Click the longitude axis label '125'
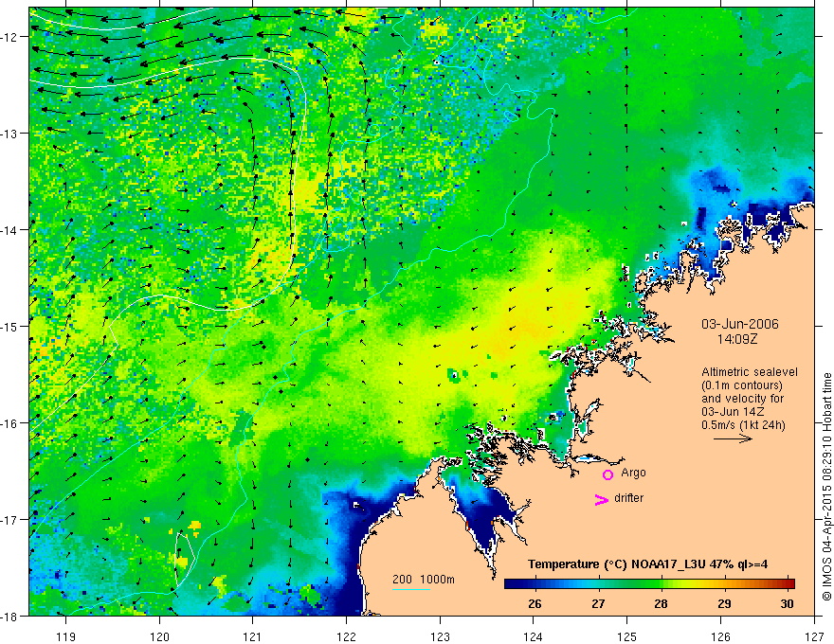The image size is (834, 644). pos(627,637)
